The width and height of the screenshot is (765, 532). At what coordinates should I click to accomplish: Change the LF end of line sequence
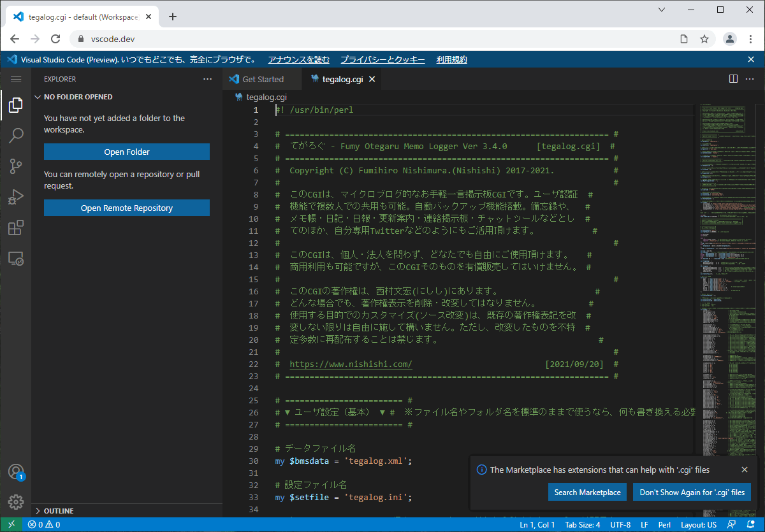coord(644,524)
